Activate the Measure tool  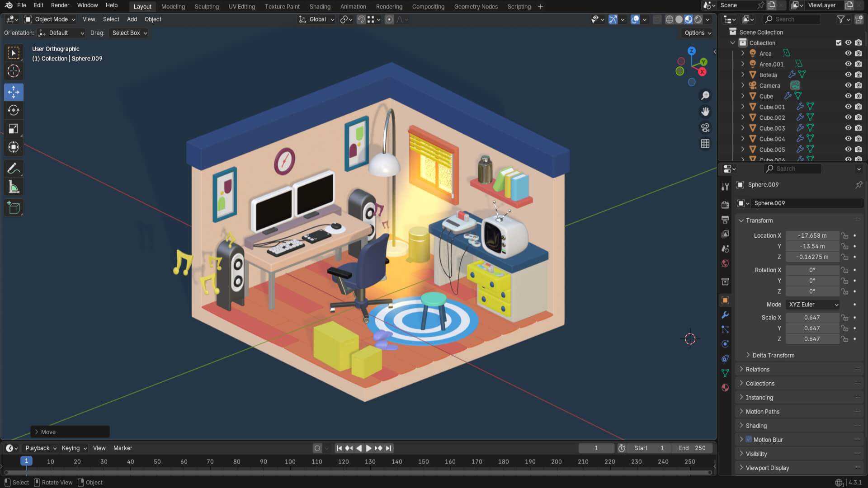pos(14,187)
